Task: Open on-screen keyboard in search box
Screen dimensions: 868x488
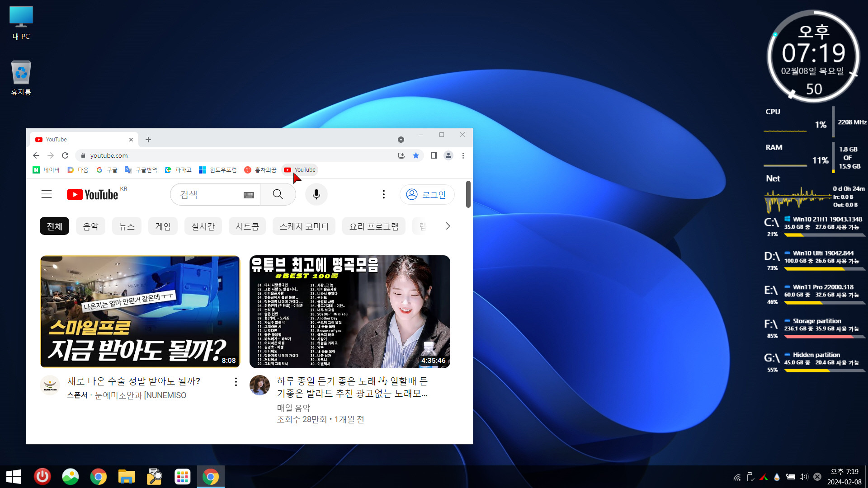Action: tap(249, 195)
